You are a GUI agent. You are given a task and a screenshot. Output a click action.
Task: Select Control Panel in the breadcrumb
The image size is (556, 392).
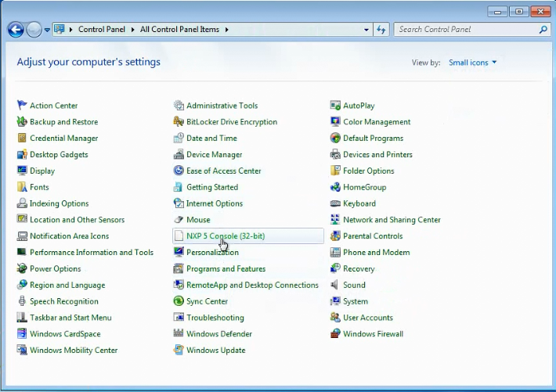(x=102, y=30)
